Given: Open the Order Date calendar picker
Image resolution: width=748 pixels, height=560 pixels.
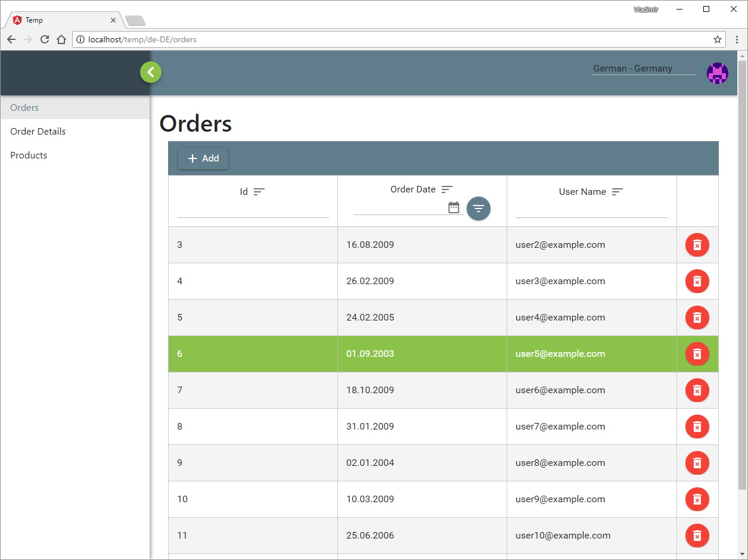Looking at the screenshot, I should pyautogui.click(x=454, y=207).
